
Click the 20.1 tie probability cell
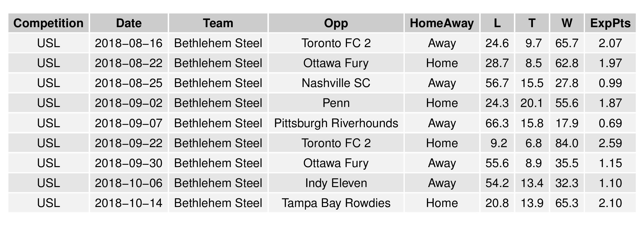(x=532, y=103)
